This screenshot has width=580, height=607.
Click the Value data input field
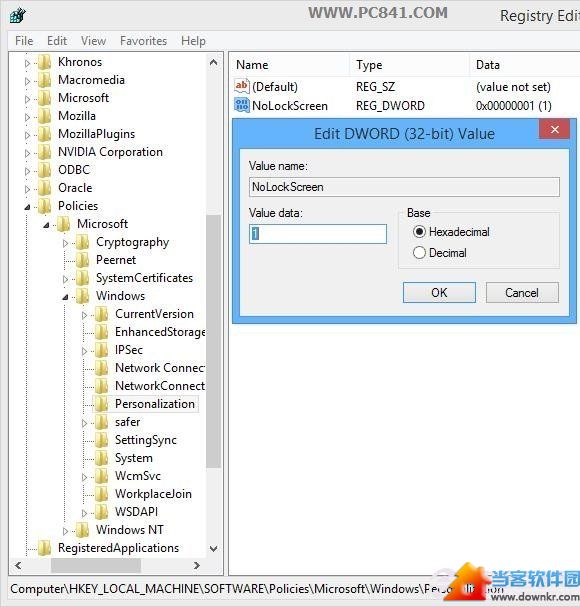(317, 234)
